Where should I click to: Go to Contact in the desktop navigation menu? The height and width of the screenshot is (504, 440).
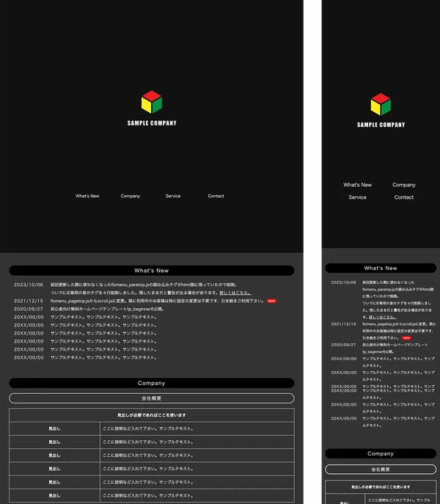[216, 196]
